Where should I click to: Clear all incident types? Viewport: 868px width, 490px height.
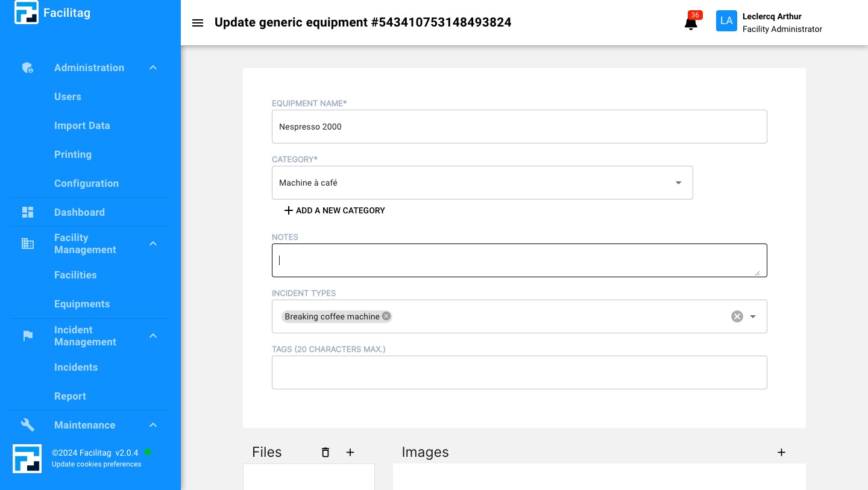coord(737,316)
